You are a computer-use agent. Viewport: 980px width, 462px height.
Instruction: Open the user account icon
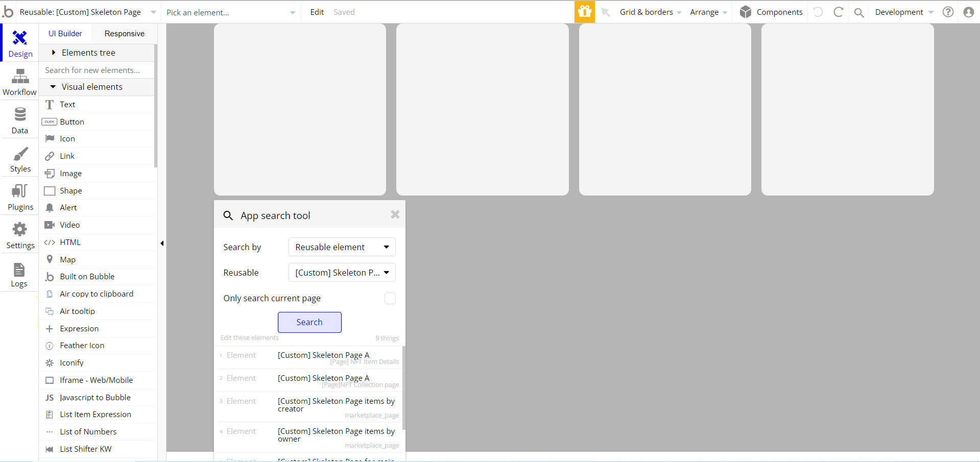[969, 12]
